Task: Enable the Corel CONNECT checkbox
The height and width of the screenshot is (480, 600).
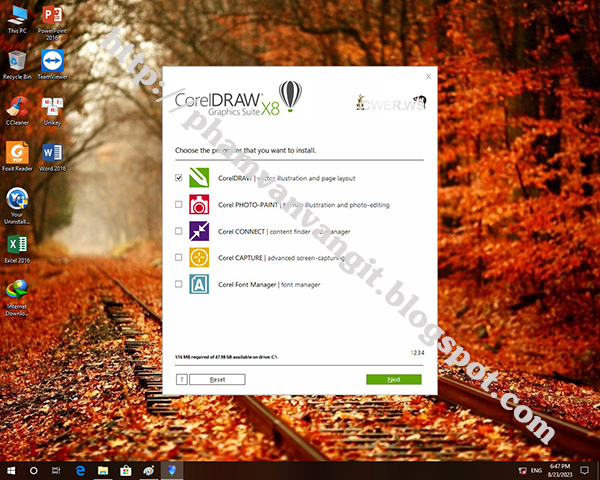Action: click(179, 231)
